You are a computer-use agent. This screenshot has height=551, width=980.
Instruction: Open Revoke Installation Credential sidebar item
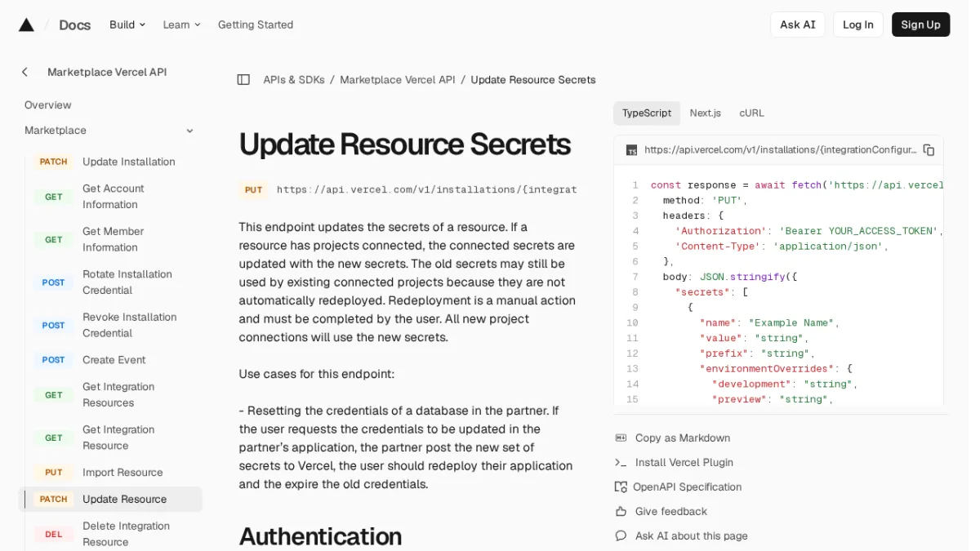pos(130,325)
